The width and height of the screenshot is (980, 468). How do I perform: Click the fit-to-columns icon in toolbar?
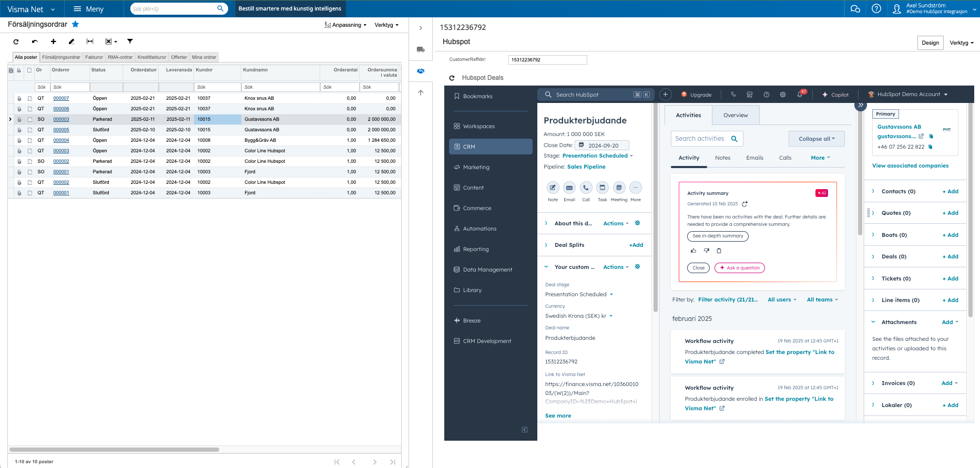tap(90, 41)
